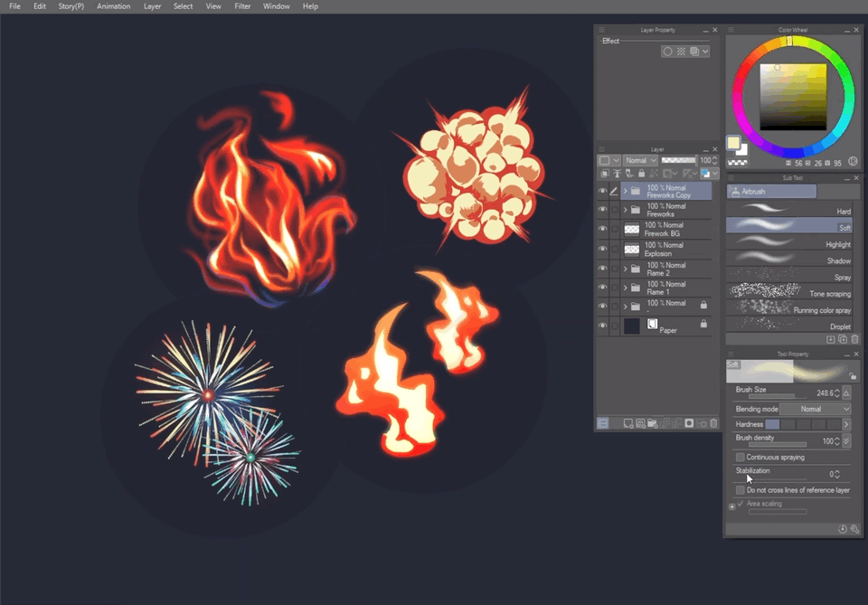Click Layer color effect icon in Layer Property
Viewport: 868px width, 605px height.
(694, 52)
